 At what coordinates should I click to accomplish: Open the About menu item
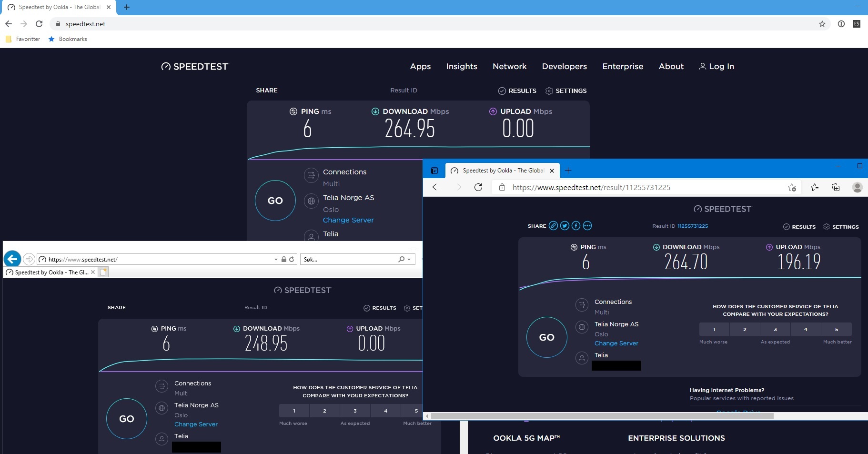tap(671, 66)
